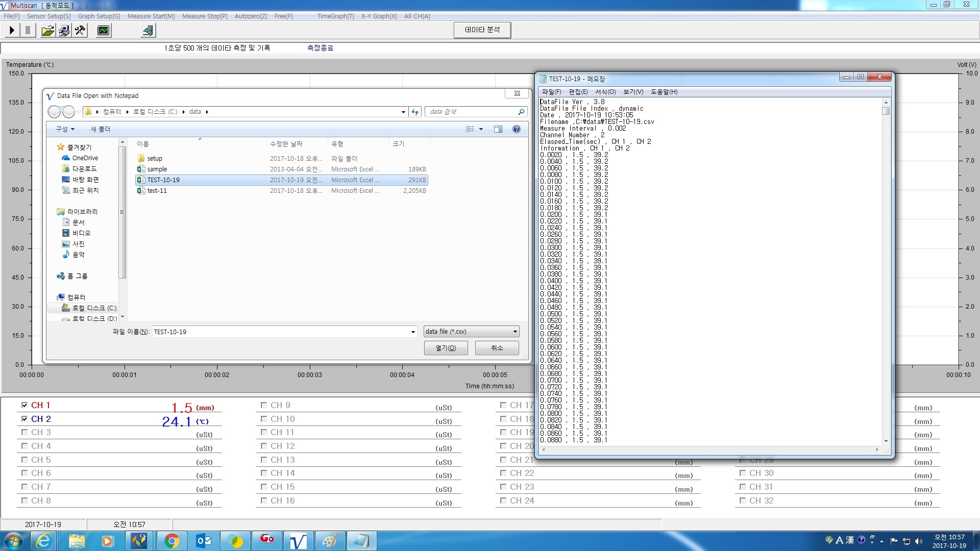This screenshot has width=980, height=551.
Task: Click the search magnifier in file dialog
Action: 521,112
